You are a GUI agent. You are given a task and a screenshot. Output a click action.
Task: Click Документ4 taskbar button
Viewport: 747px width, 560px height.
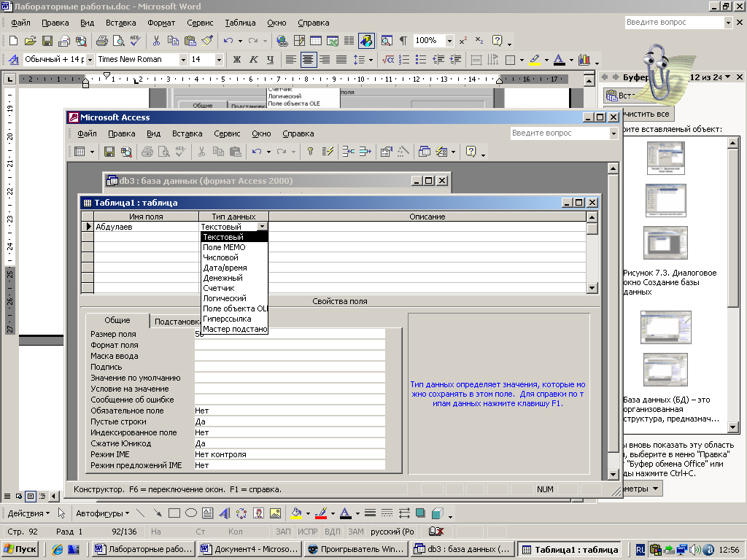point(249,549)
